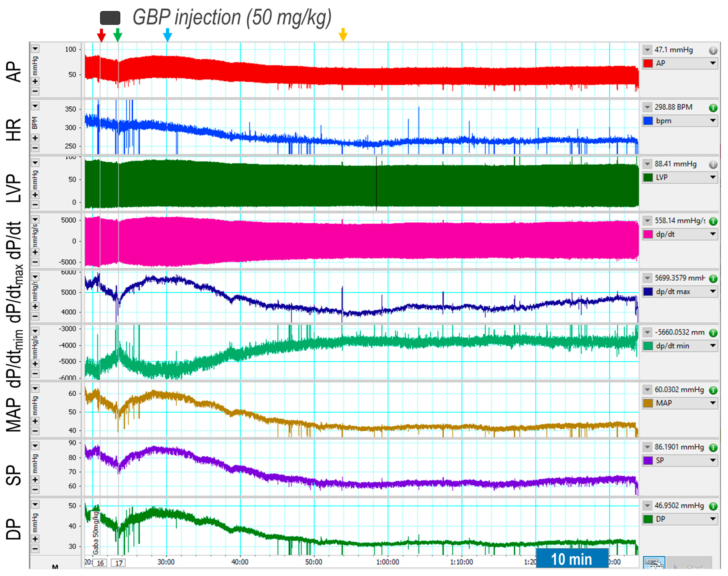Click the red AP color swatch
Viewport: 728px width, 576px height.
[x=648, y=64]
